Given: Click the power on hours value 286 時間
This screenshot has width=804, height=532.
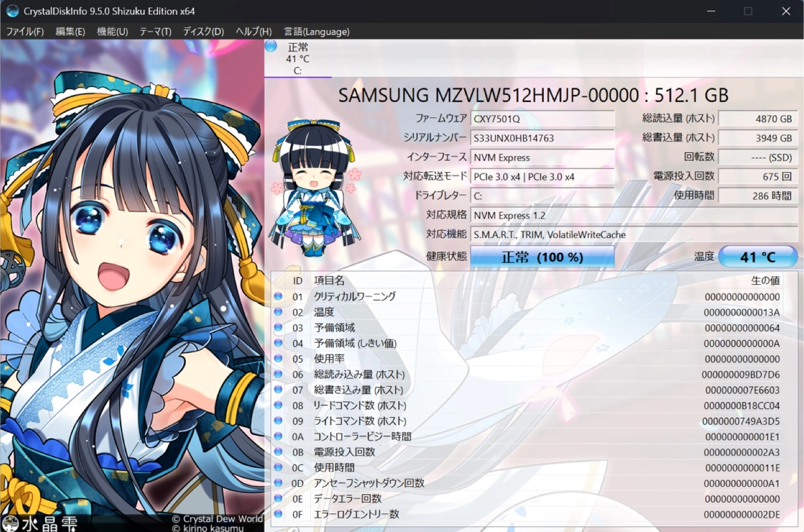Looking at the screenshot, I should coord(758,196).
